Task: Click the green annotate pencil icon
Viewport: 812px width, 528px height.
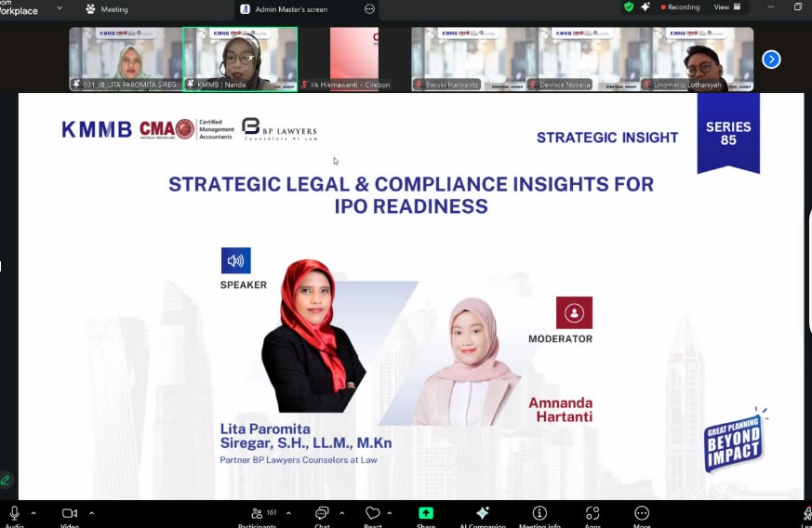Action: [x=6, y=480]
